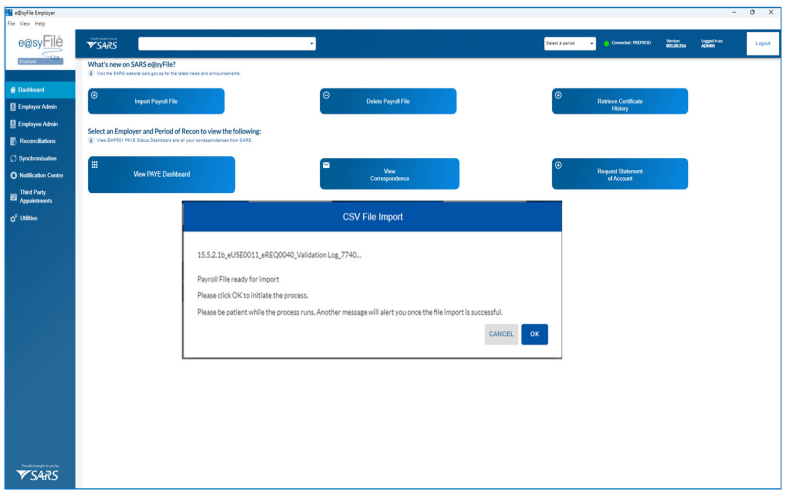Click the Employer Admin sidebar icon

(x=12, y=107)
